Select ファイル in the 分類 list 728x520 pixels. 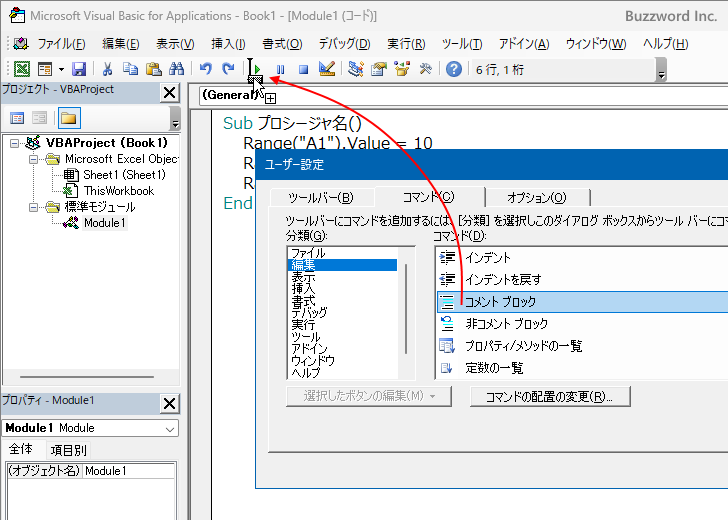tap(342, 253)
